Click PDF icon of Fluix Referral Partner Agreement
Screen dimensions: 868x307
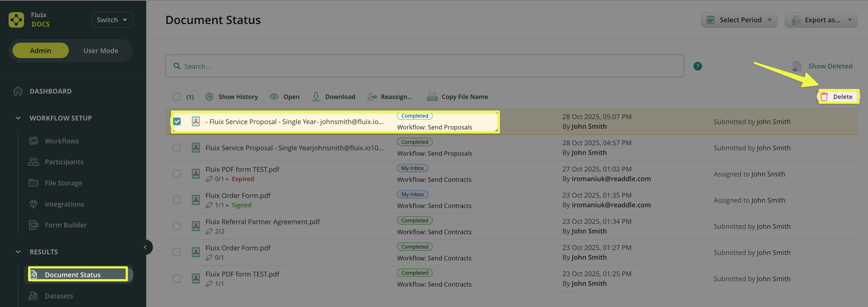196,226
